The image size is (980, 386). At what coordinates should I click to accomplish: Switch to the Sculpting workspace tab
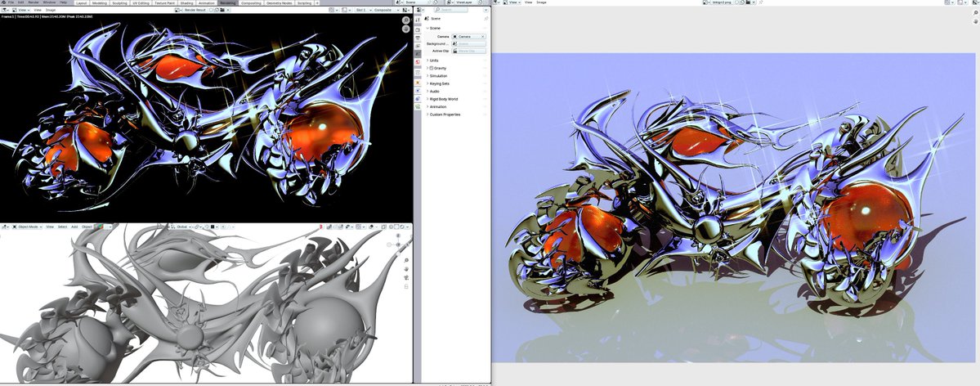pyautogui.click(x=120, y=3)
